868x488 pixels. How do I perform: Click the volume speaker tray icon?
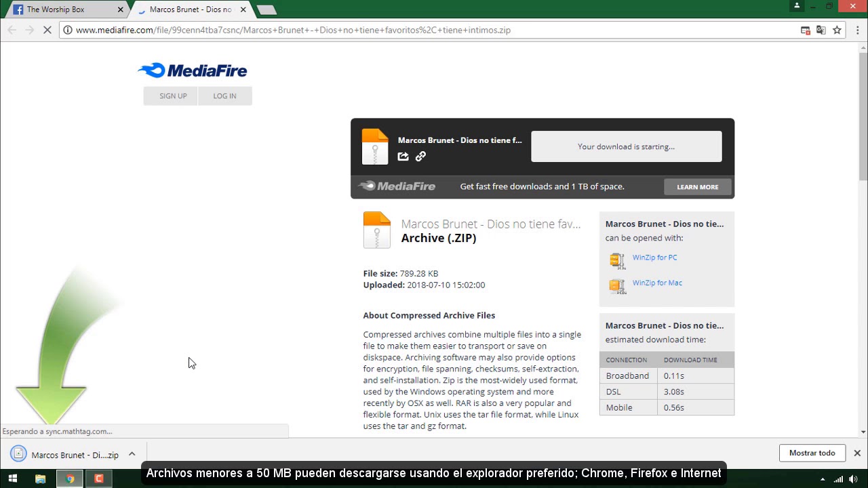[852, 479]
